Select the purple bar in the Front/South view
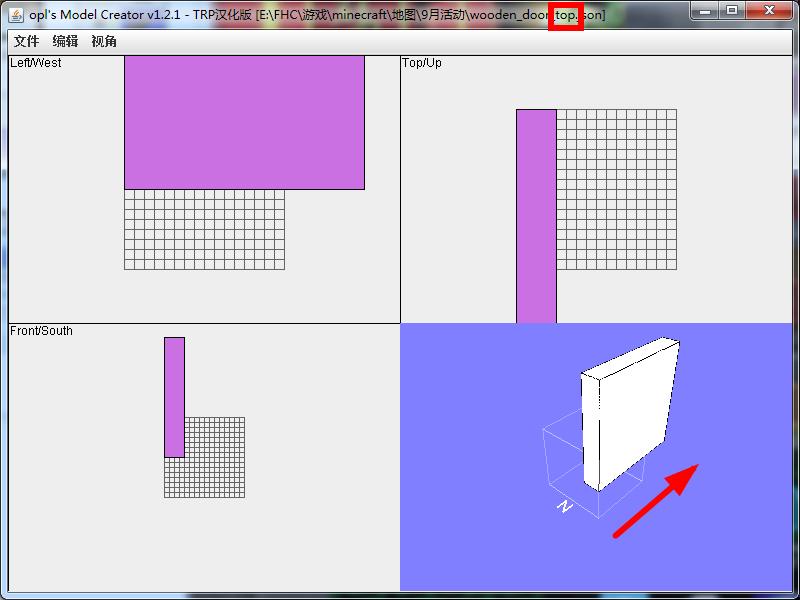This screenshot has height=600, width=800. pos(174,396)
